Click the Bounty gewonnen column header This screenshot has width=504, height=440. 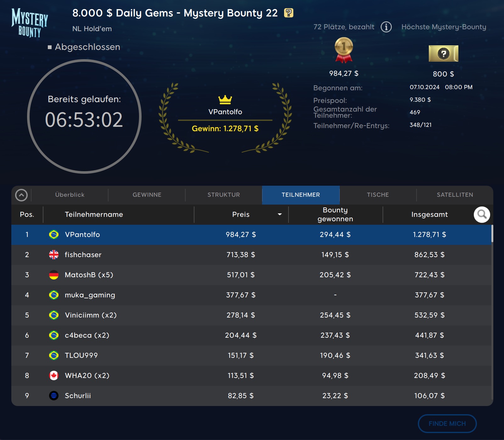pyautogui.click(x=335, y=215)
